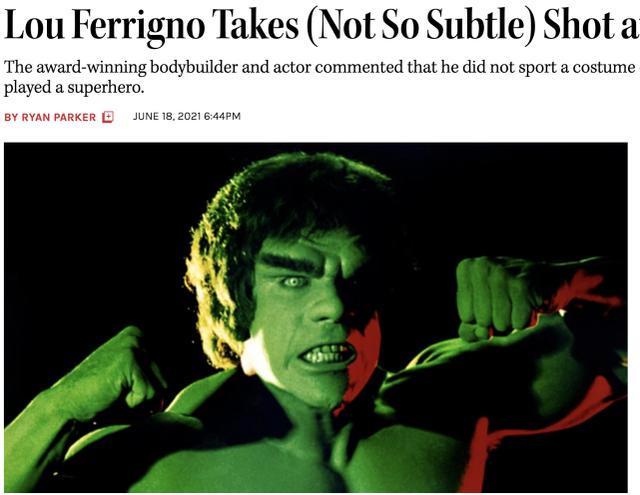Click the 6:44PM time text
The height and width of the screenshot is (495, 640).
(x=222, y=117)
